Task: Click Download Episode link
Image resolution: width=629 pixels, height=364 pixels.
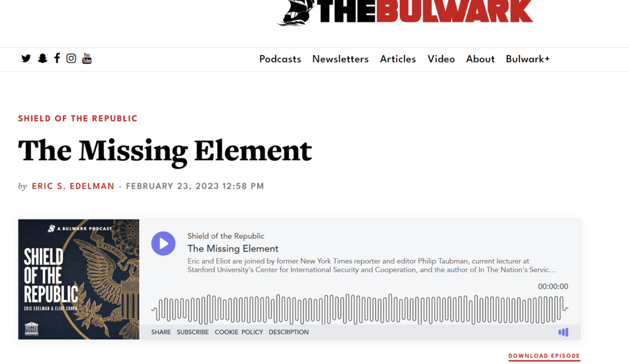Action: 544,356
